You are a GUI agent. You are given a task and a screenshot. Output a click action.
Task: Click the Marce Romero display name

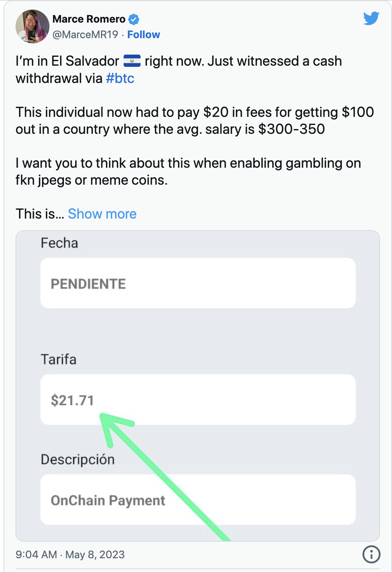click(x=89, y=19)
